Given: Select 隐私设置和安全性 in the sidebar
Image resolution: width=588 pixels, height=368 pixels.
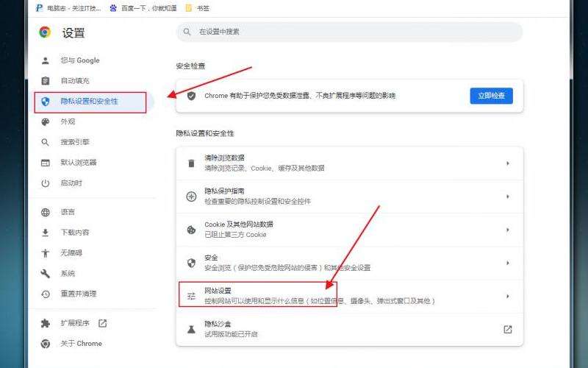Looking at the screenshot, I should pos(89,102).
